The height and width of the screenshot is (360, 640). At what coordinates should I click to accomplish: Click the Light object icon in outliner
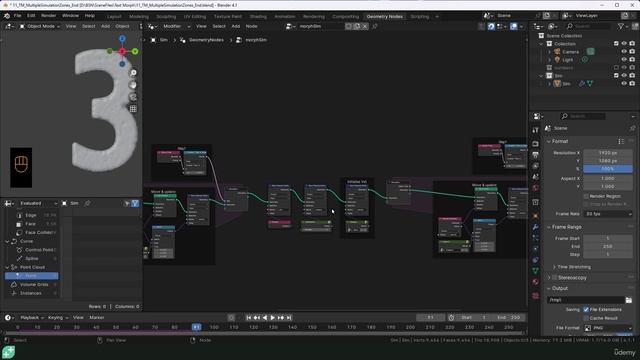[557, 60]
